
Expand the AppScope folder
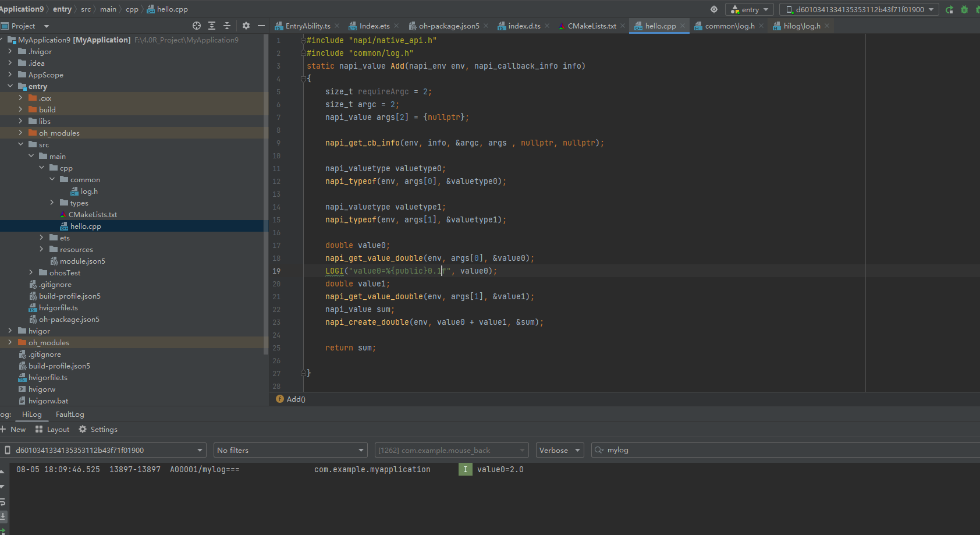pos(10,75)
